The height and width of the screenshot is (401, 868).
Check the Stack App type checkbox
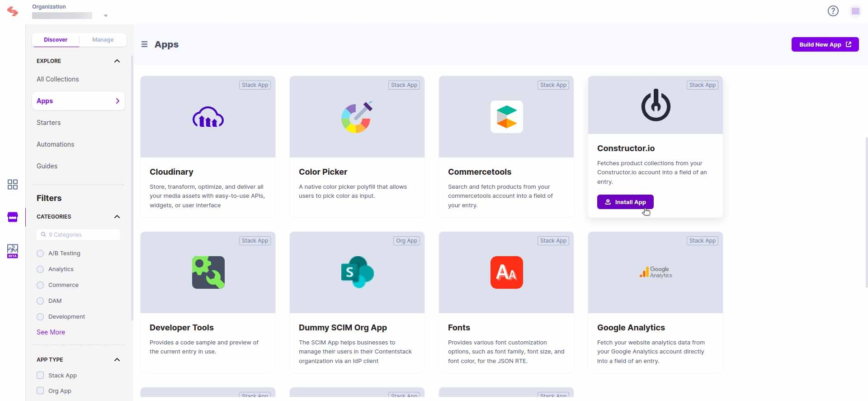(40, 375)
